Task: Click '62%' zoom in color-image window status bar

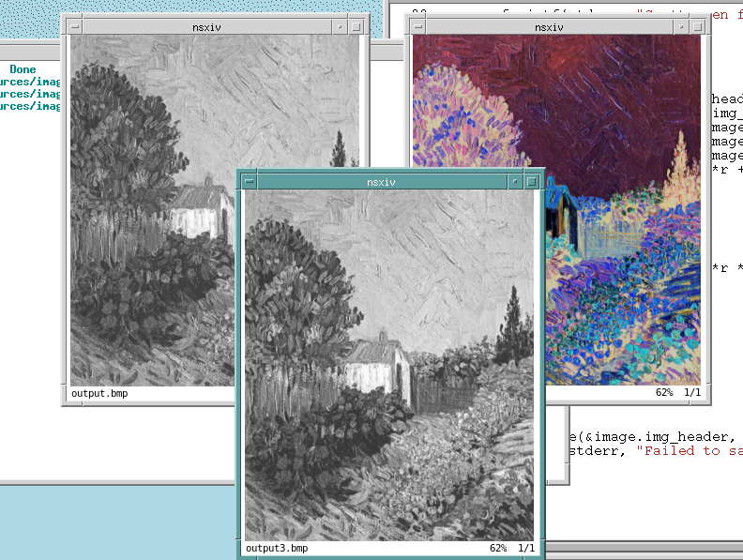Action: 664,392
